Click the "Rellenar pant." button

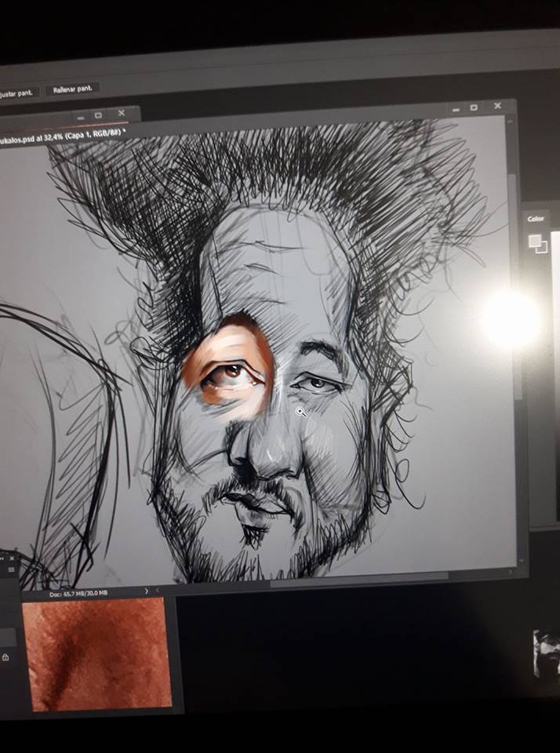[x=72, y=89]
